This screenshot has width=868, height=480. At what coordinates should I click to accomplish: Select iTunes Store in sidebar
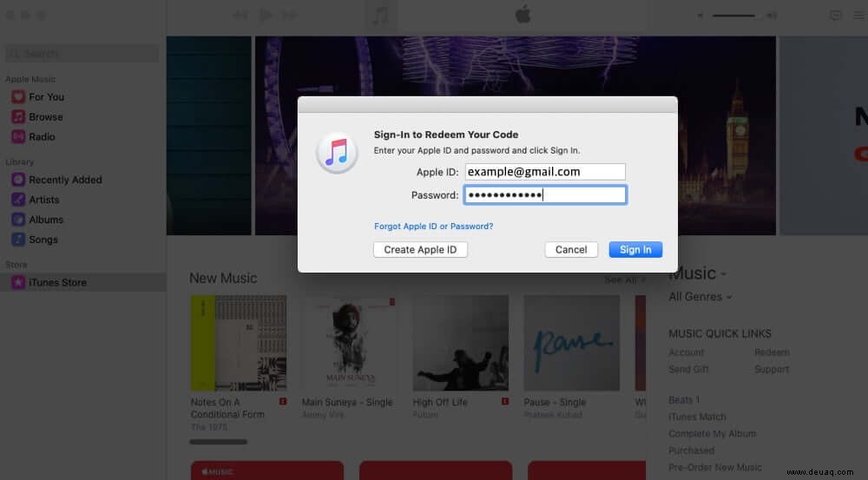point(83,282)
